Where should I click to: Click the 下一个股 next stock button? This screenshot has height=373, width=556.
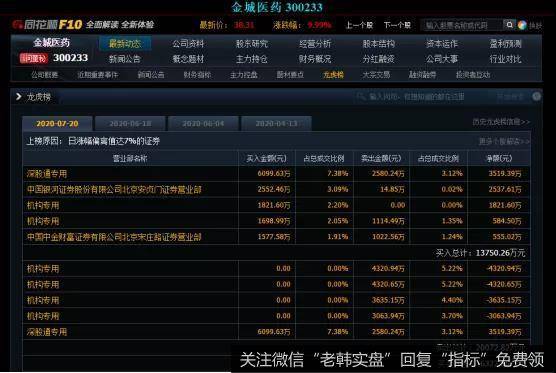point(397,25)
